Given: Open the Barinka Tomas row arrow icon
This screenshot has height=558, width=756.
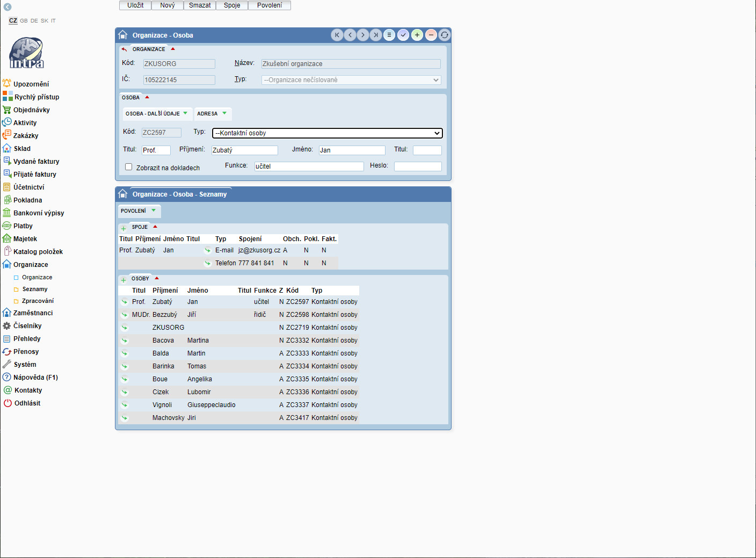Looking at the screenshot, I should (x=125, y=366).
